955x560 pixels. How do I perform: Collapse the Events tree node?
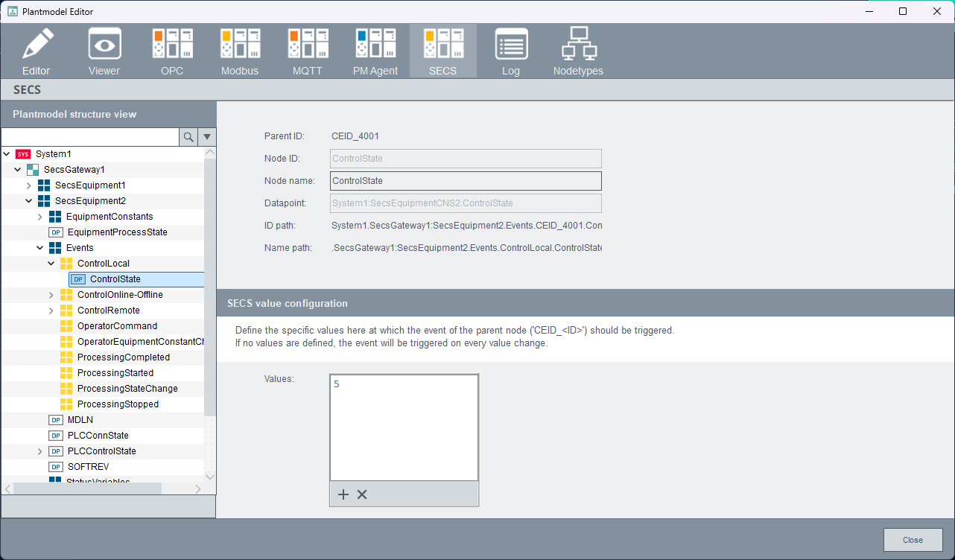click(40, 248)
